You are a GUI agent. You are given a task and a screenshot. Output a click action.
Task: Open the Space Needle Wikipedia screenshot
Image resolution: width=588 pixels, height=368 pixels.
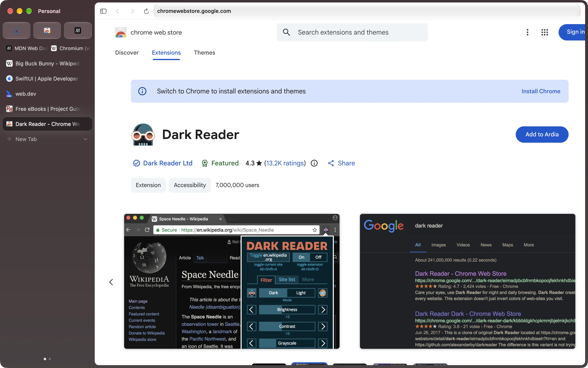click(x=232, y=281)
